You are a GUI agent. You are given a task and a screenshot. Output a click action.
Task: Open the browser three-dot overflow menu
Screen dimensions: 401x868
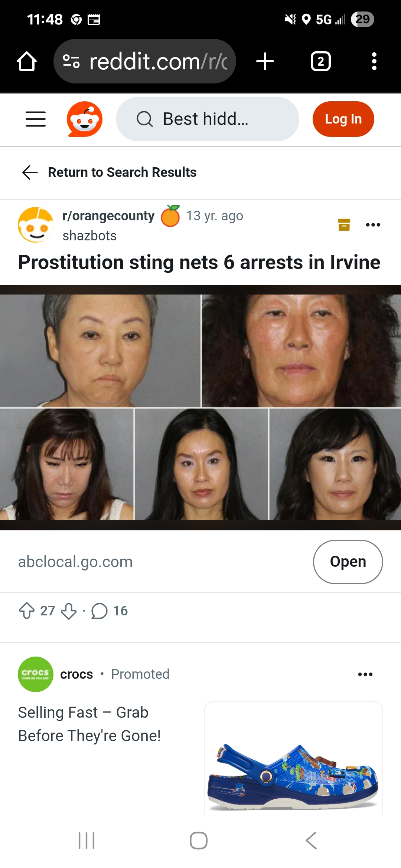click(x=374, y=61)
